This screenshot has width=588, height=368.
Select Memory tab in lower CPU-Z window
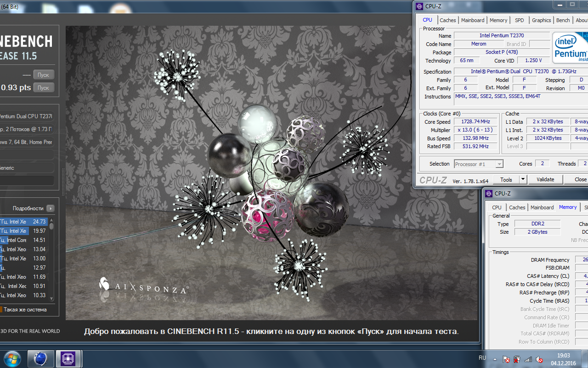pos(568,207)
